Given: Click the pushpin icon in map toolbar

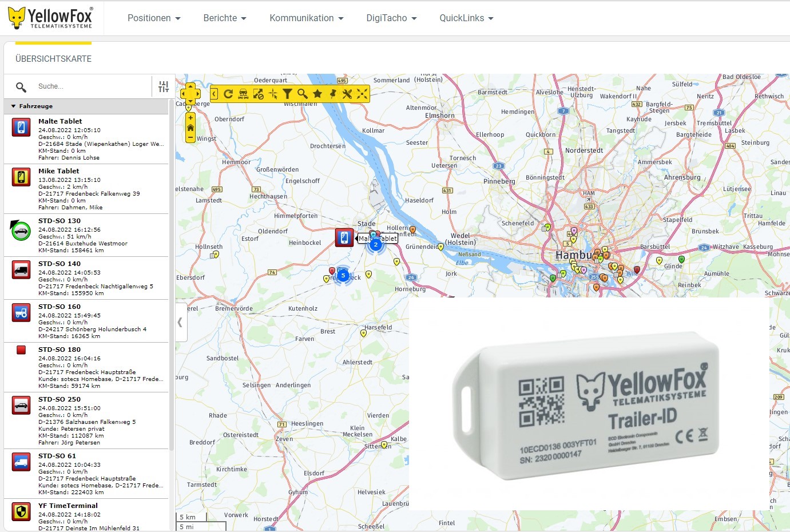Looking at the screenshot, I should point(332,94).
